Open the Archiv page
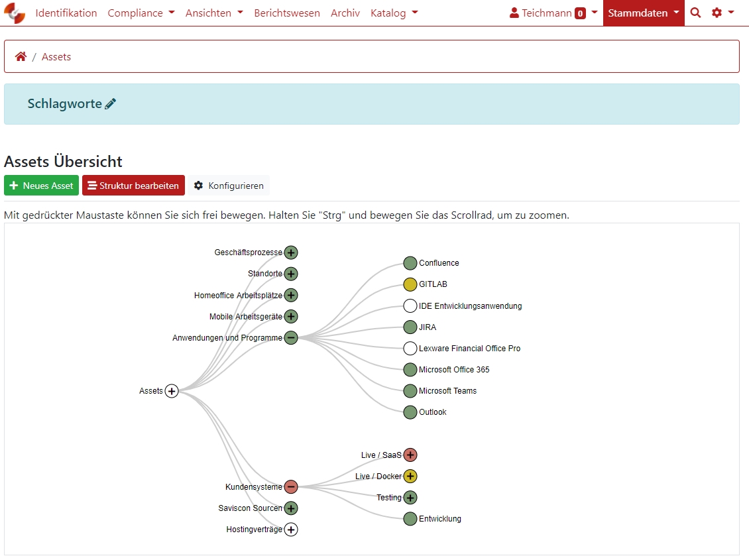Viewport: 749px width, 560px height. (x=345, y=13)
